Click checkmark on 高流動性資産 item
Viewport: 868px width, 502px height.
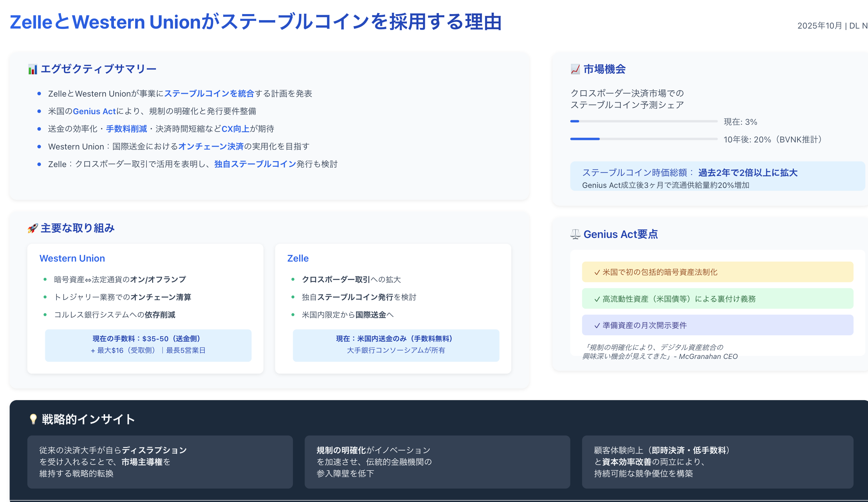(597, 299)
